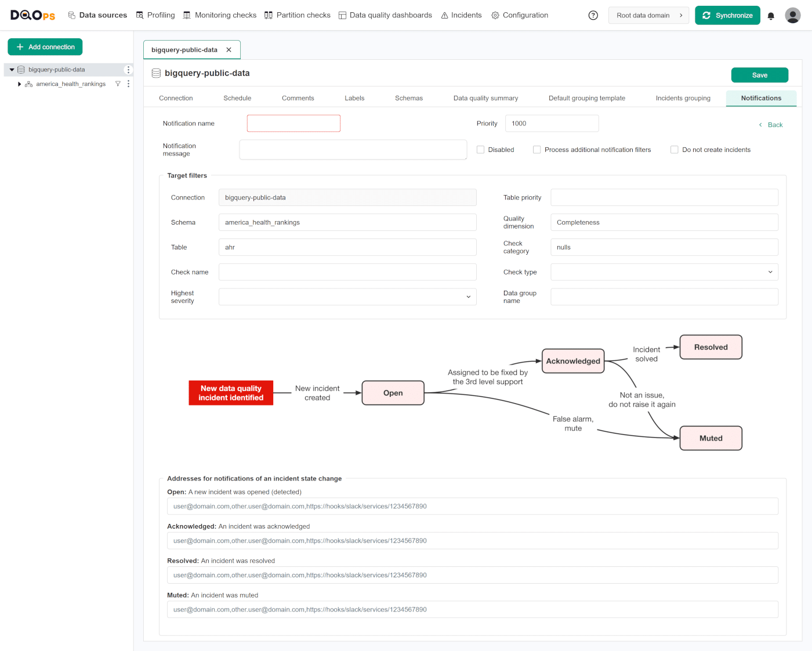Open the three-dot menu for america_health_rankings

[128, 84]
